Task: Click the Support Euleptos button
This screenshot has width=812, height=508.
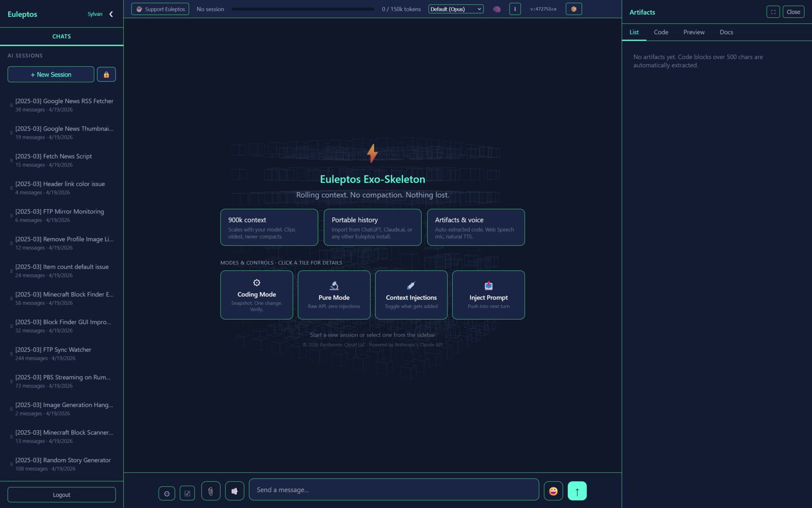Action: tap(160, 9)
